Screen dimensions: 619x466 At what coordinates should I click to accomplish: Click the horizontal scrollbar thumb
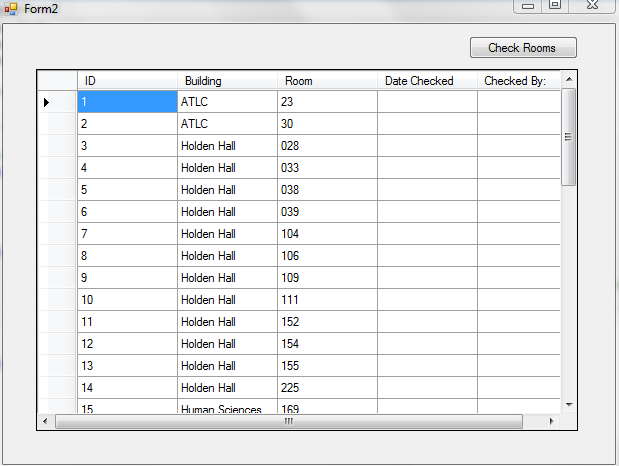tap(289, 421)
